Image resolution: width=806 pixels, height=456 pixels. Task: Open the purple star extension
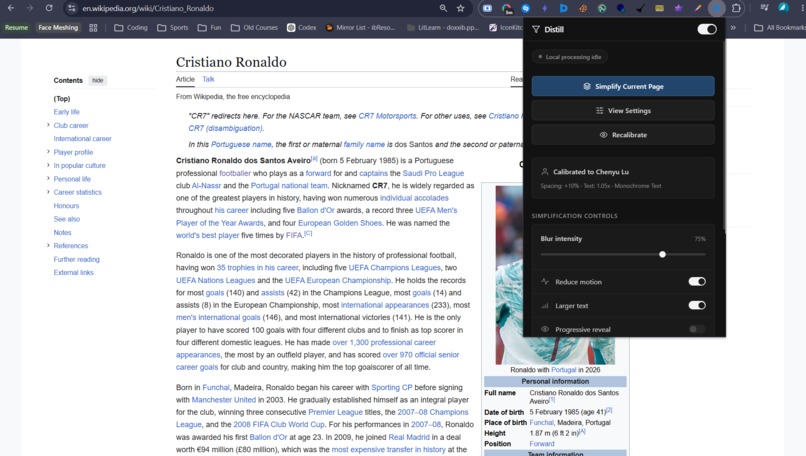(679, 8)
